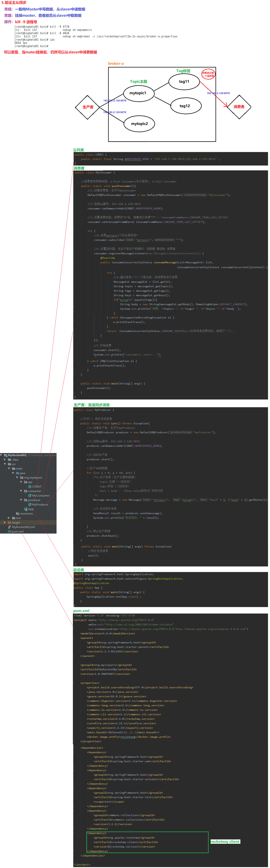Screen dimensions: 270x868
Task: Expand the test folder
Action: (9, 518)
